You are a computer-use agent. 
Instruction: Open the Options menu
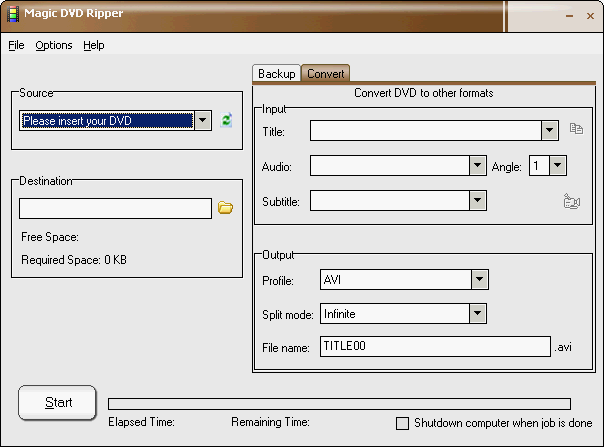pos(54,45)
